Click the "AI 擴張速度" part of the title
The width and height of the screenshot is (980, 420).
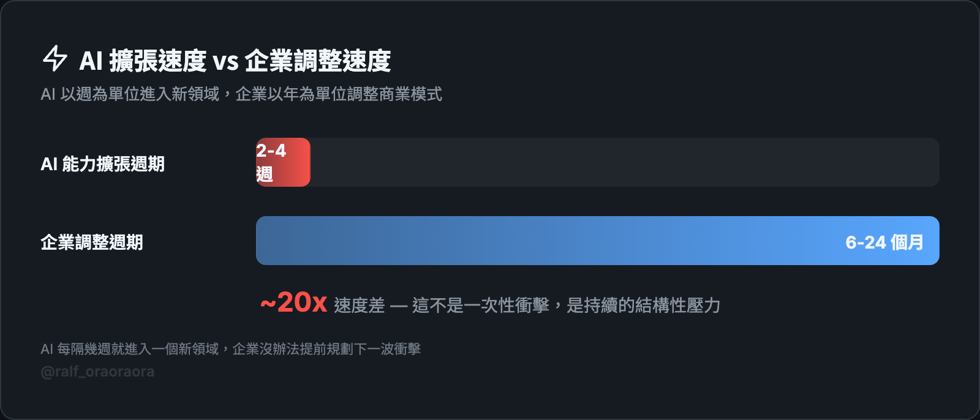(x=143, y=61)
